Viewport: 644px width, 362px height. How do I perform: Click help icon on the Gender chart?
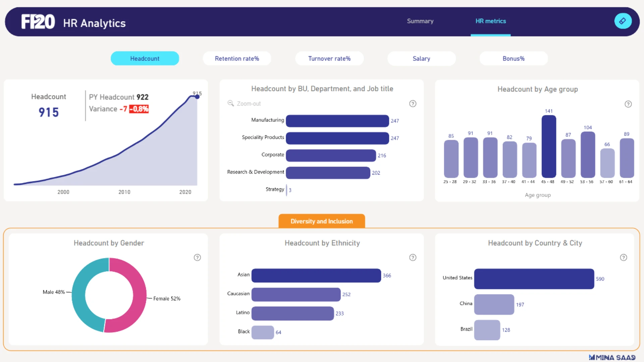click(x=197, y=257)
